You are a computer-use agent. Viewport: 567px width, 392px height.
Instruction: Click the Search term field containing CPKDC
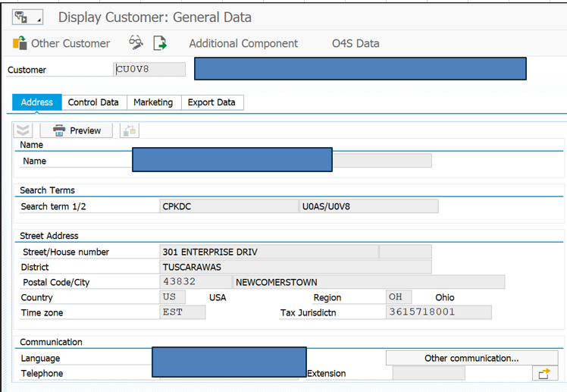tap(229, 206)
